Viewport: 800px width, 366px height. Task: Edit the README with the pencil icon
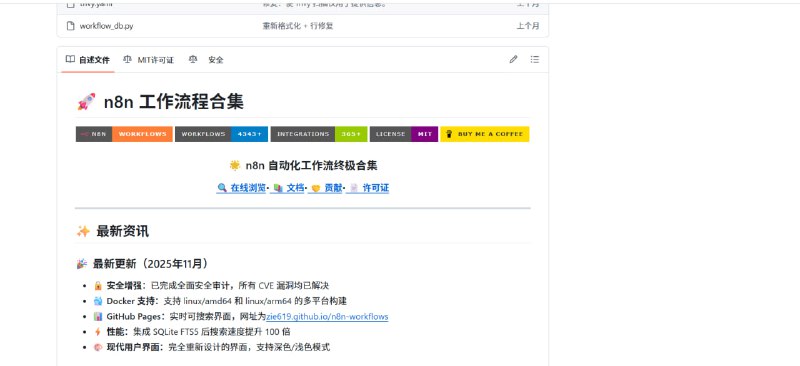[513, 59]
